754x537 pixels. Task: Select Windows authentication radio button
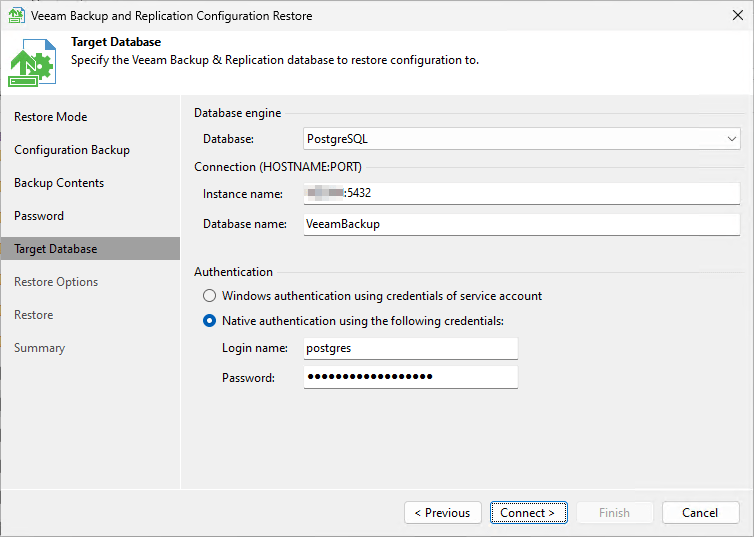[x=209, y=296]
